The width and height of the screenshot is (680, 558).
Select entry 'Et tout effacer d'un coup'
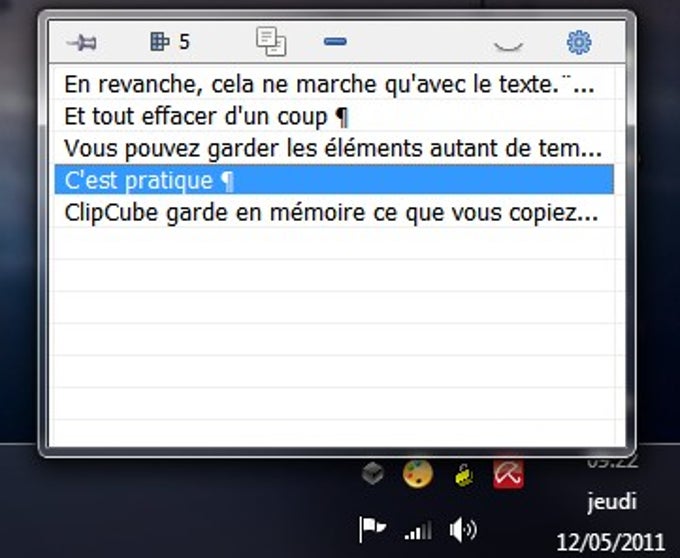pos(334,116)
